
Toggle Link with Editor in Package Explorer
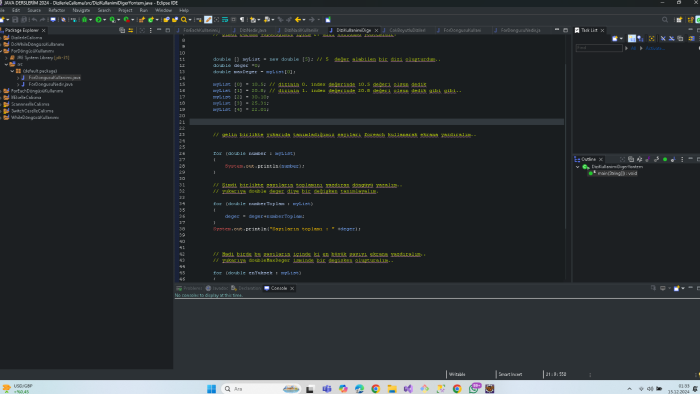click(x=131, y=30)
